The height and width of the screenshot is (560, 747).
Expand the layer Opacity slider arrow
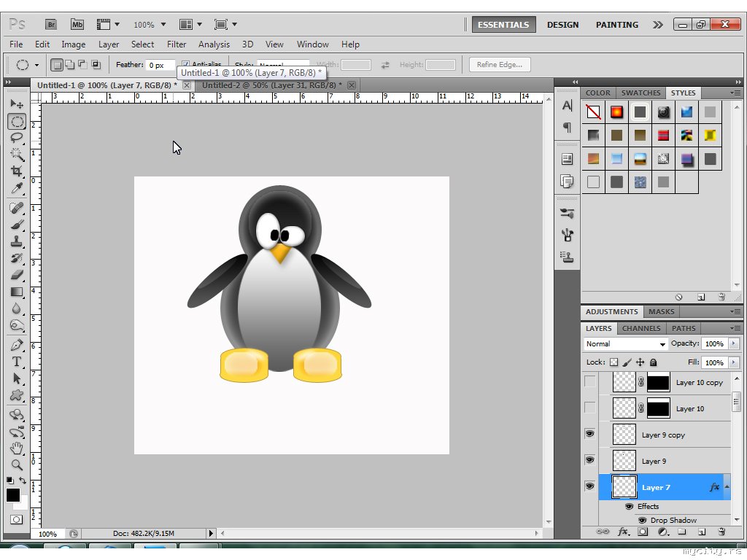tap(733, 343)
